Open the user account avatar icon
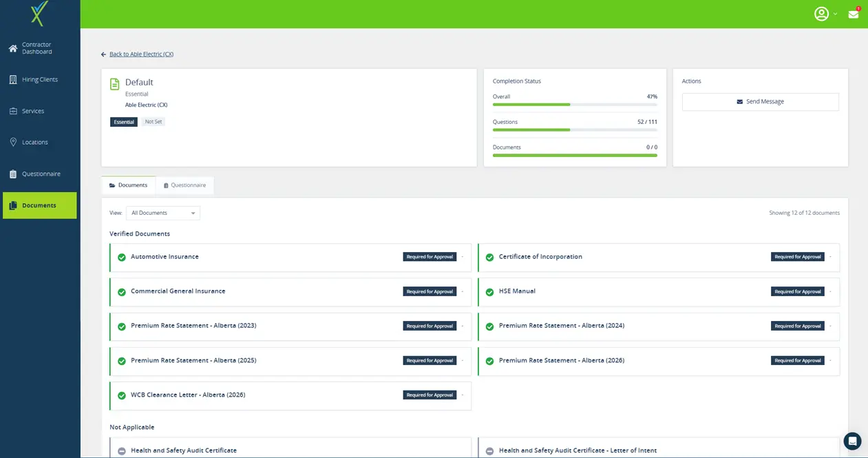 click(821, 14)
